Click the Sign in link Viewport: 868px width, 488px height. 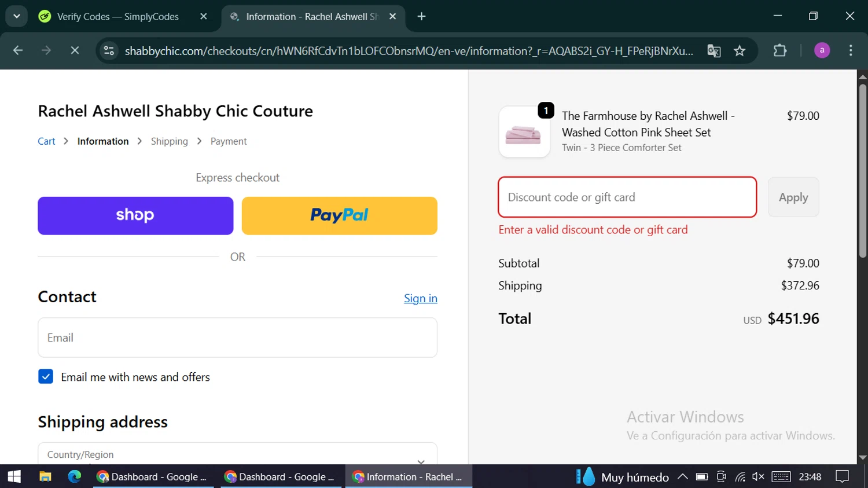[x=421, y=298]
